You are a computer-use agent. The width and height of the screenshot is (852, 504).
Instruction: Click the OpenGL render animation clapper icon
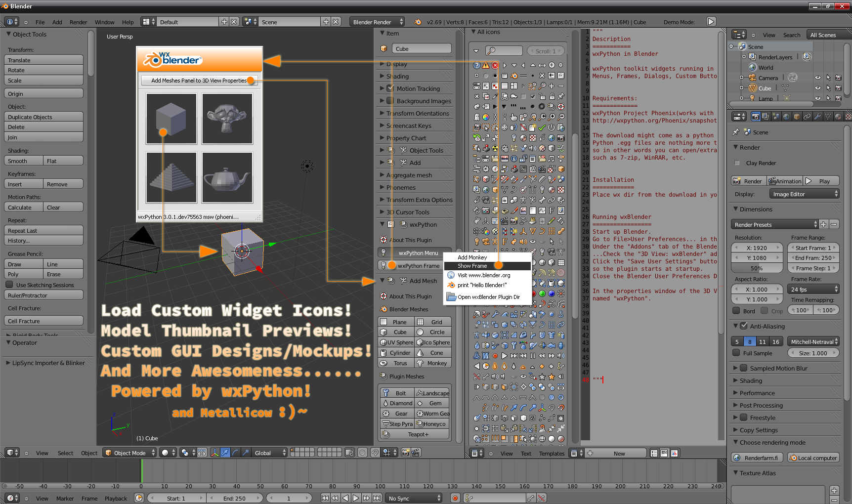point(416,453)
